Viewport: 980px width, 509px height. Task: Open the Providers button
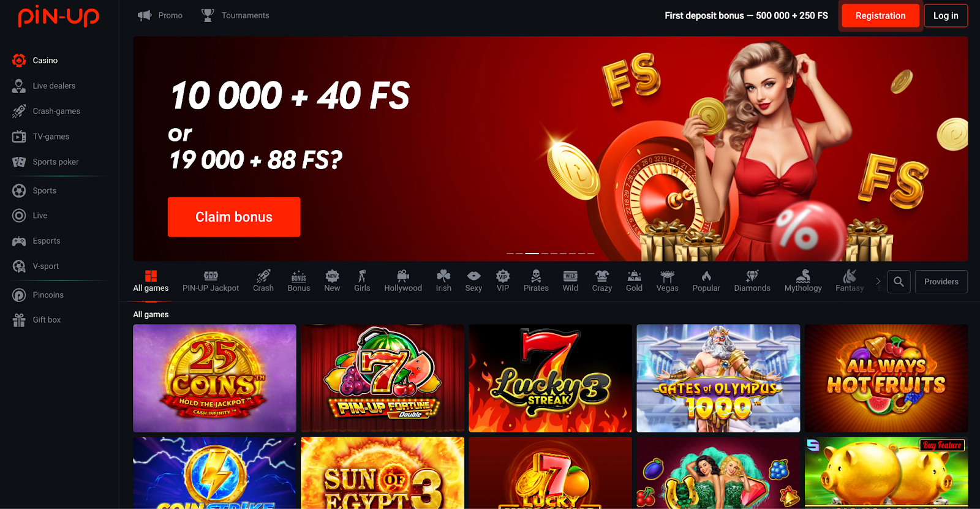(x=941, y=282)
